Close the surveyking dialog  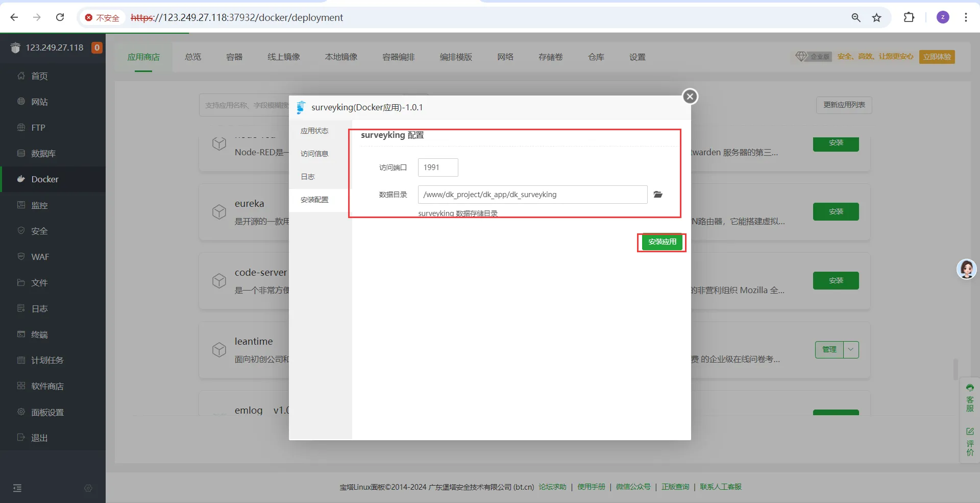(690, 97)
